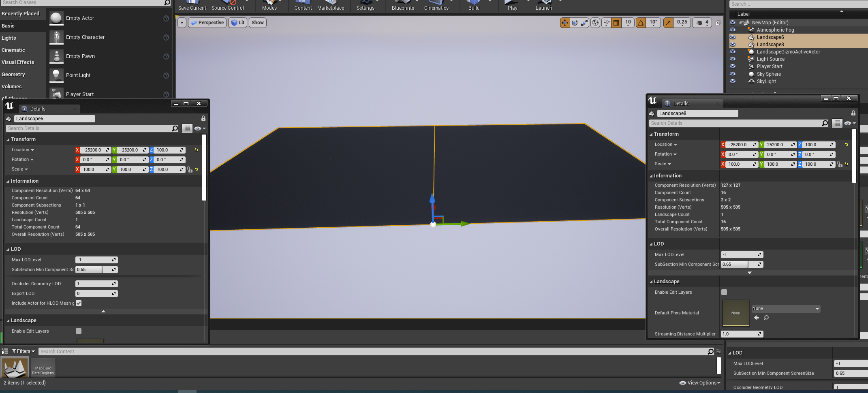Open Content Browser Filters menu

point(24,351)
